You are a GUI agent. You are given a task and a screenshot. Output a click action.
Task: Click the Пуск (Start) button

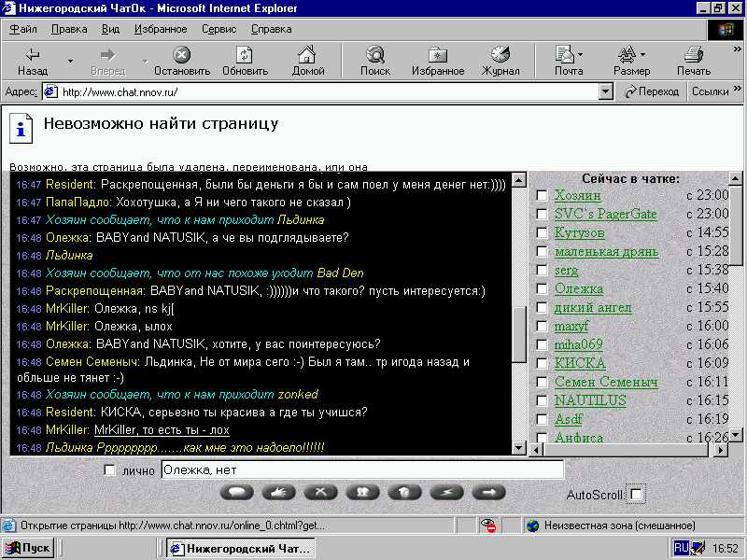(x=28, y=548)
